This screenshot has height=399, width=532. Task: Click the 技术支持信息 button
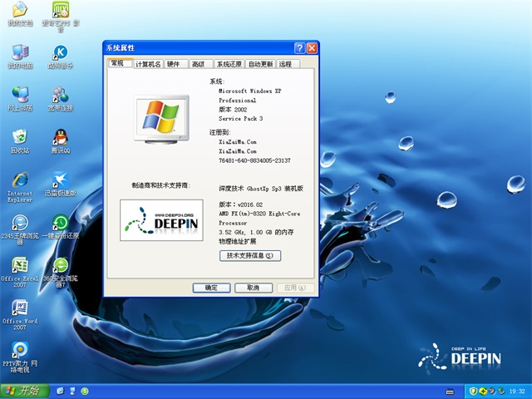point(249,255)
